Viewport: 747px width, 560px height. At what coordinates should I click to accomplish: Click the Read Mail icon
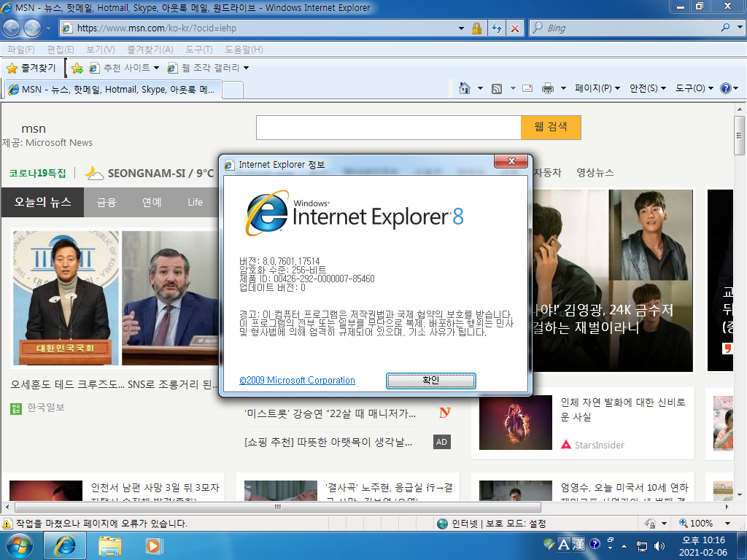(x=527, y=88)
